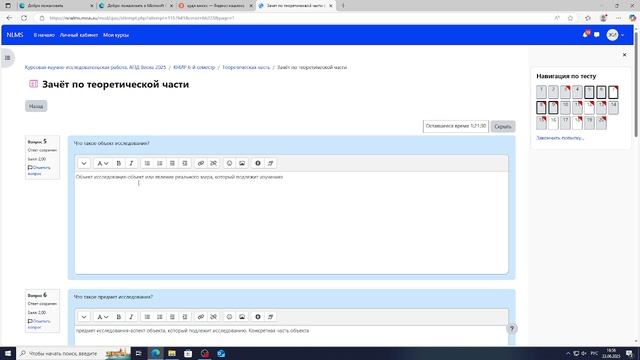Open Мои курсы in top navigation

click(x=116, y=35)
